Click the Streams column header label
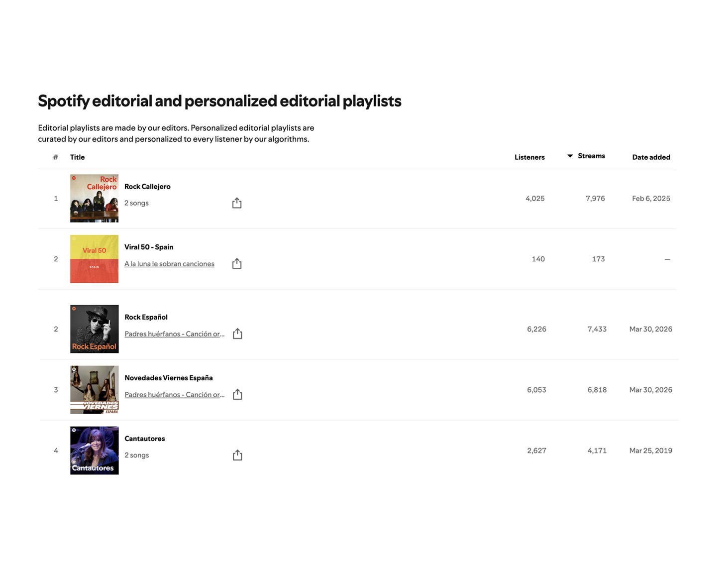The image size is (728, 569). [591, 156]
